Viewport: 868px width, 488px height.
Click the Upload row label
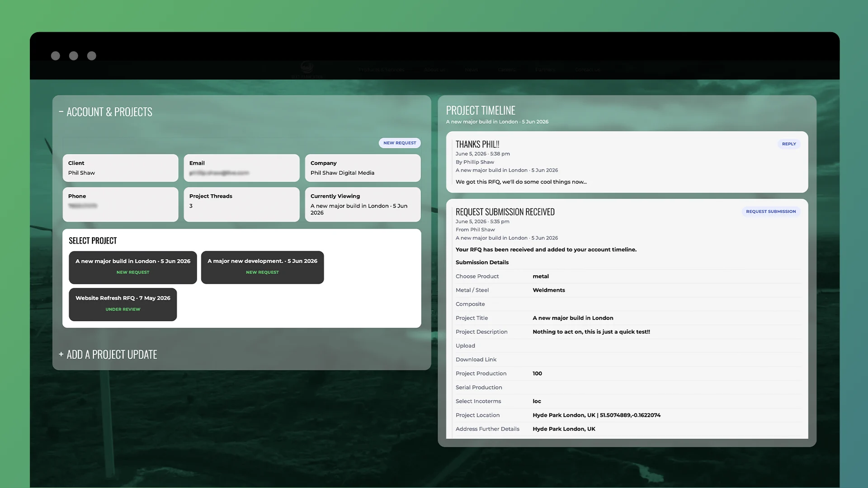tap(465, 346)
